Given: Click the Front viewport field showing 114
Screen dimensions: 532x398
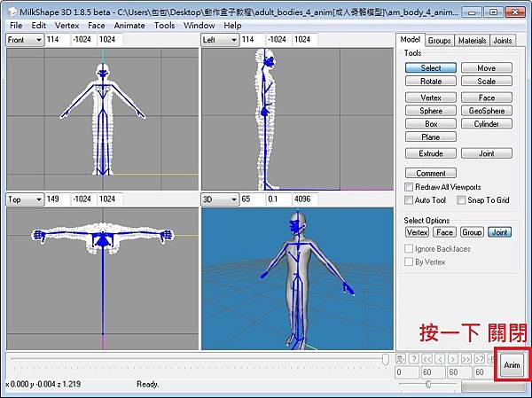Looking at the screenshot, I should pos(58,40).
